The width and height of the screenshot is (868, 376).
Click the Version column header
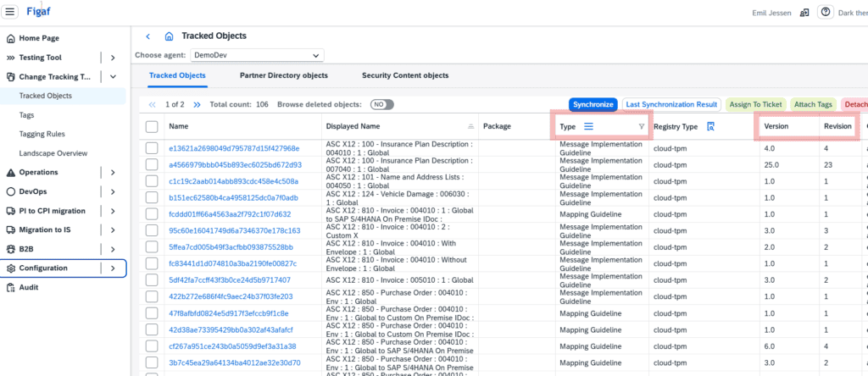click(x=776, y=127)
